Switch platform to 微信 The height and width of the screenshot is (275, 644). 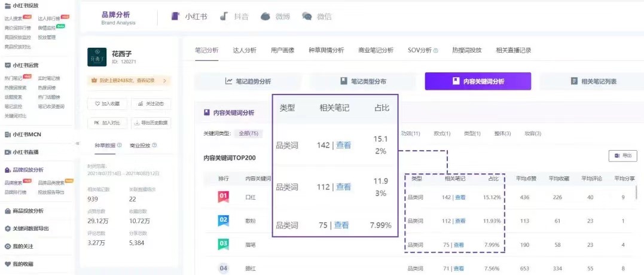pos(317,16)
